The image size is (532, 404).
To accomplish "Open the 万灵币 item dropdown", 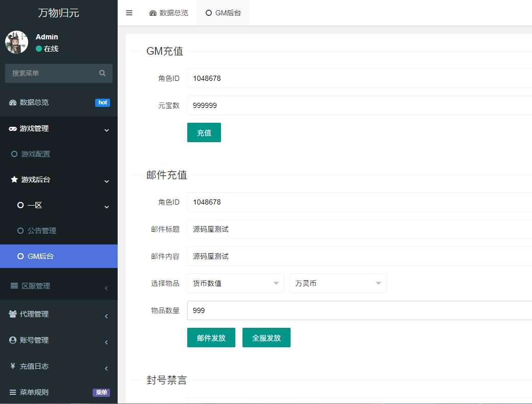I will (338, 283).
